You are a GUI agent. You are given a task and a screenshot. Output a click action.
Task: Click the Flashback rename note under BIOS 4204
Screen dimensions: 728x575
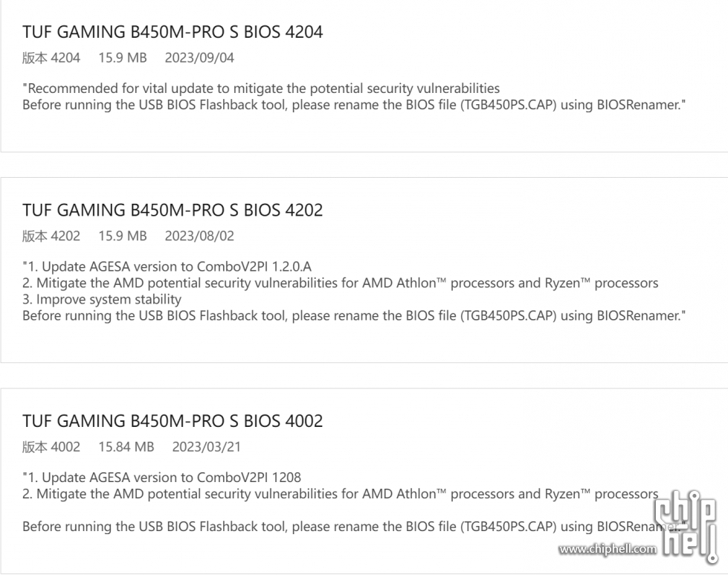pyautogui.click(x=354, y=105)
